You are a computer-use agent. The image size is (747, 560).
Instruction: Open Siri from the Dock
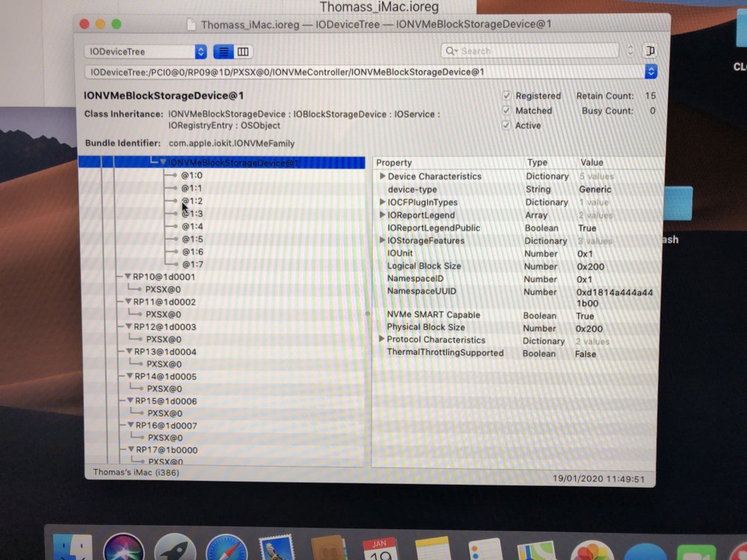point(123,547)
